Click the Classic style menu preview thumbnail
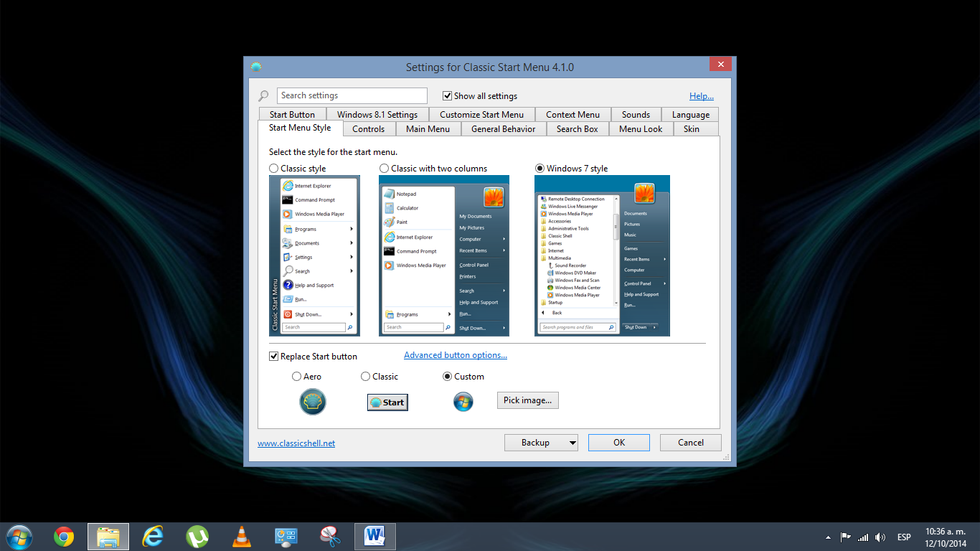This screenshot has width=980, height=551. coord(314,255)
